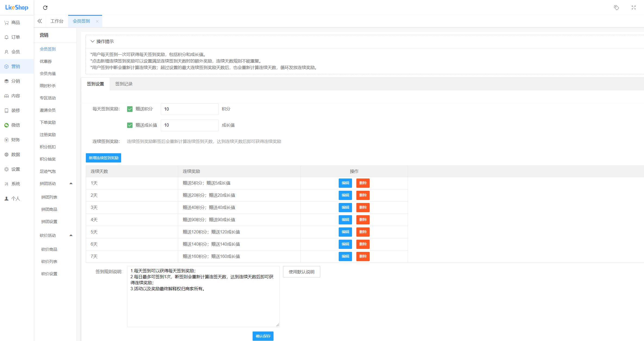Switch to the 签到记录 tab
644x341 pixels.
[x=124, y=84]
